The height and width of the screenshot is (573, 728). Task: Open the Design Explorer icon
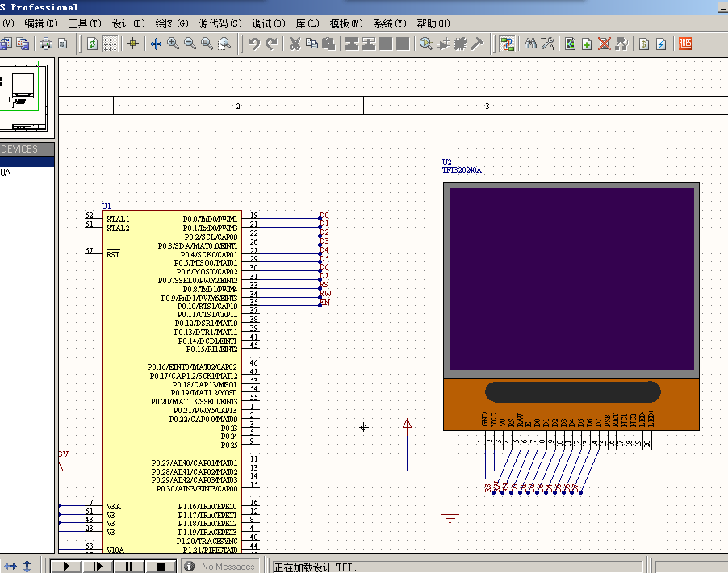[570, 44]
